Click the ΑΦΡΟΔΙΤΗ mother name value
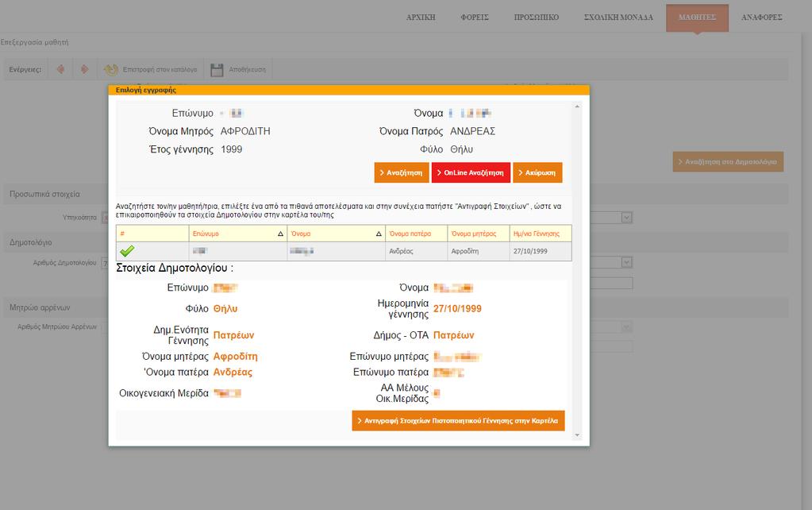 (245, 131)
